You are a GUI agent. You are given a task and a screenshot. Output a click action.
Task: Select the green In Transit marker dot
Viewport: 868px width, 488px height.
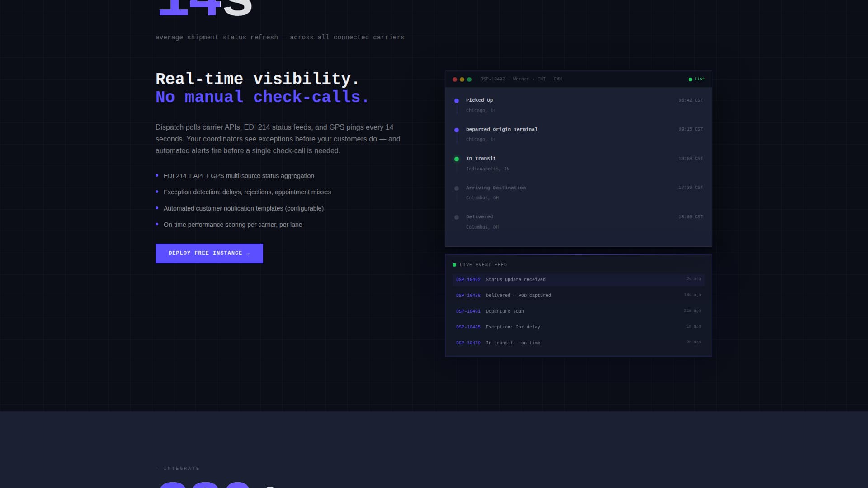pos(457,159)
